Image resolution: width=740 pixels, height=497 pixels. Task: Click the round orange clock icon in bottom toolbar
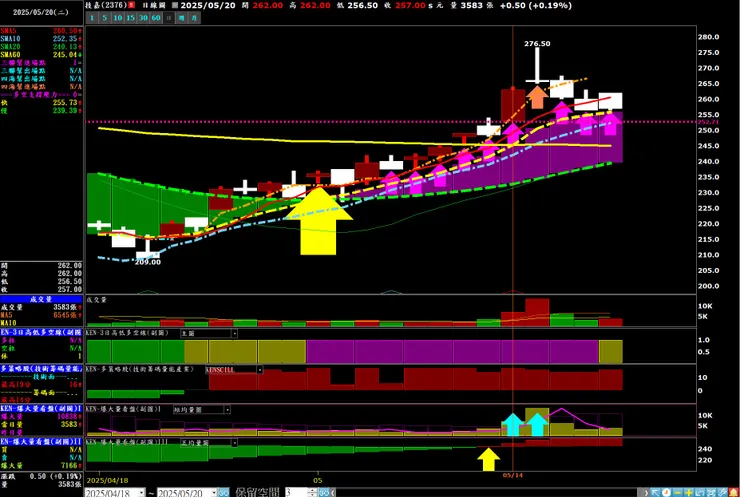666,493
